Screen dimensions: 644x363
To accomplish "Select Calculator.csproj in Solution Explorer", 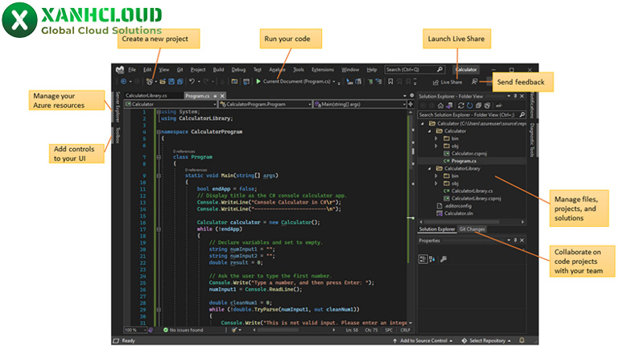I will tap(469, 154).
